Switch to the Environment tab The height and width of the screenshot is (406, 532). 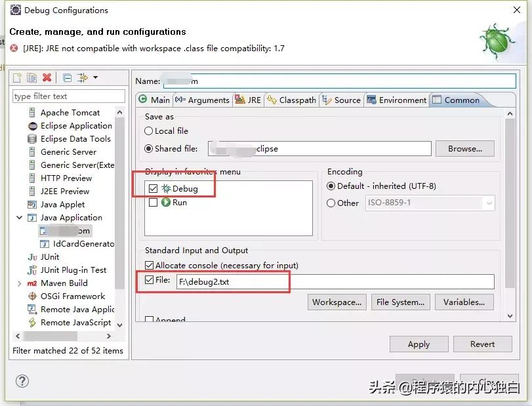click(x=397, y=100)
